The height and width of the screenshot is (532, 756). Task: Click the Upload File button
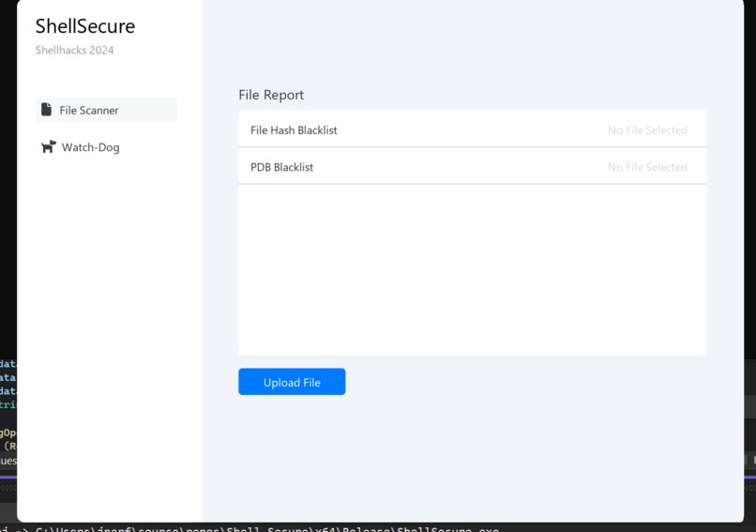[292, 382]
